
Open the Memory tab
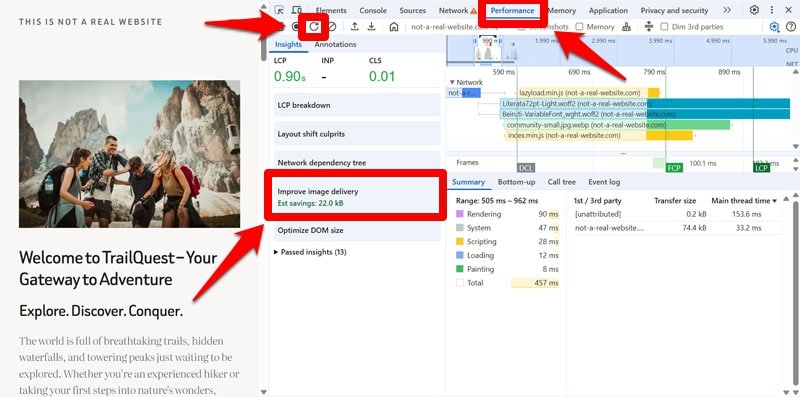562,10
